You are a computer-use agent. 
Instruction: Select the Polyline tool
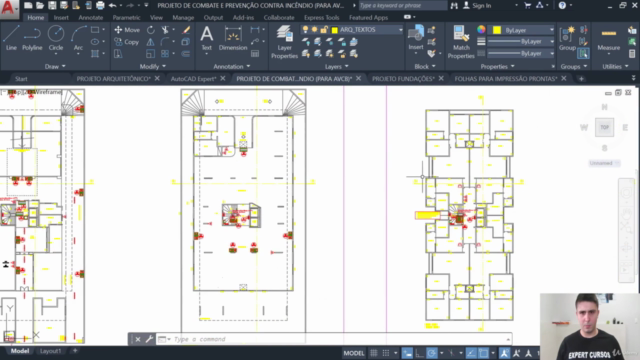32,38
